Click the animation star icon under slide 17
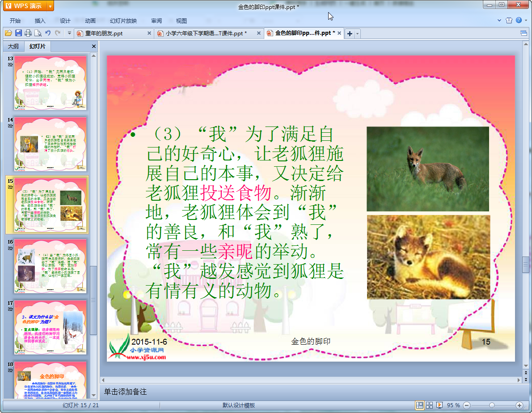The image size is (532, 413). [10, 309]
